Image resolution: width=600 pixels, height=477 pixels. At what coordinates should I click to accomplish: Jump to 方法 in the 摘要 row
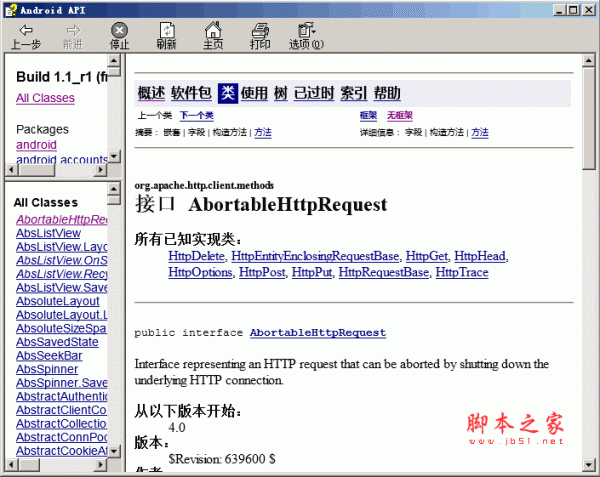263,132
